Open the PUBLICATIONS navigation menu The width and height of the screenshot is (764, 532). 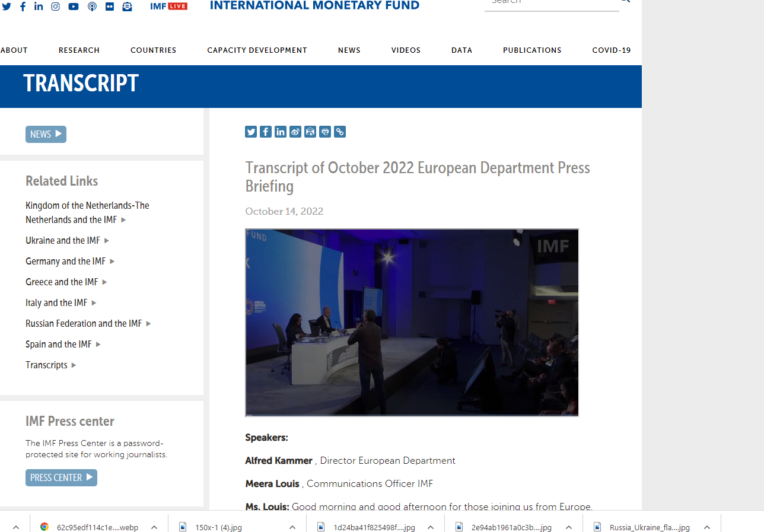pos(532,50)
